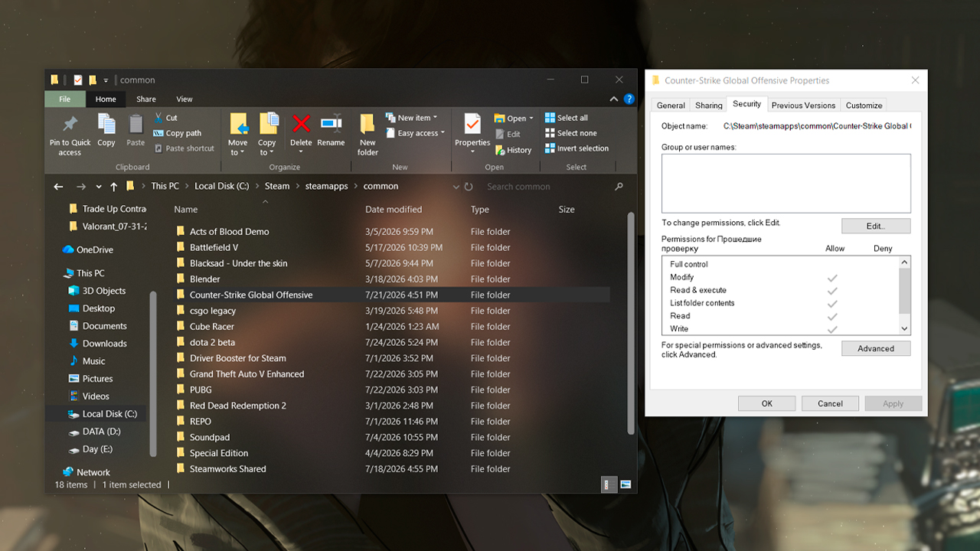Click the Cut scissors command

tap(166, 118)
